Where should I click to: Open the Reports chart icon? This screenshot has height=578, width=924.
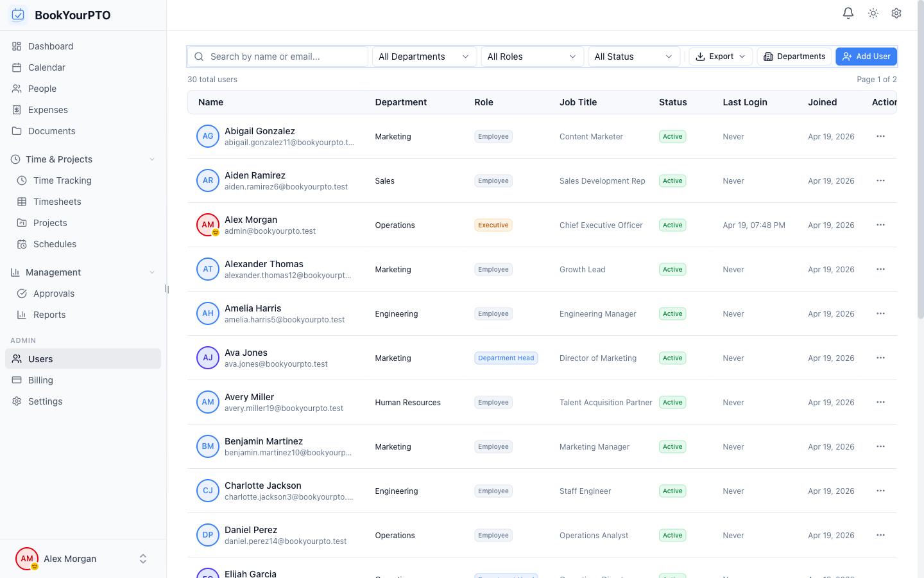point(22,315)
